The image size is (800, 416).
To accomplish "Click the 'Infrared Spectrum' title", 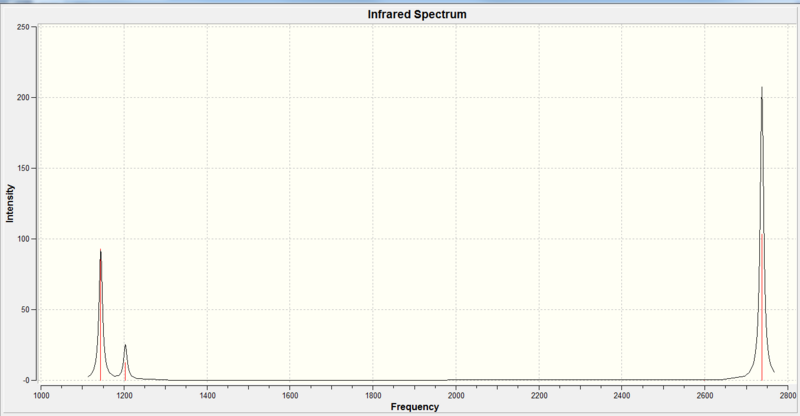I will point(417,14).
